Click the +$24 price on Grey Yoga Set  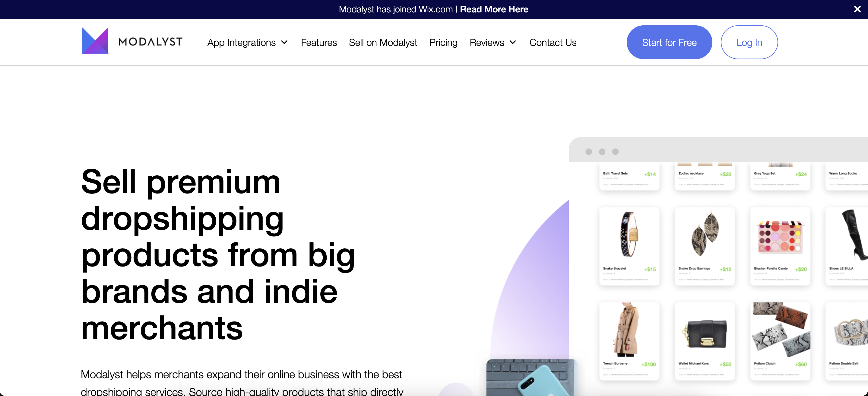(801, 174)
